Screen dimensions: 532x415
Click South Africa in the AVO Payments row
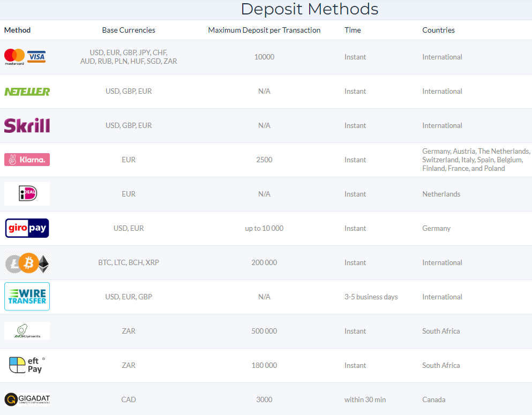pos(441,331)
